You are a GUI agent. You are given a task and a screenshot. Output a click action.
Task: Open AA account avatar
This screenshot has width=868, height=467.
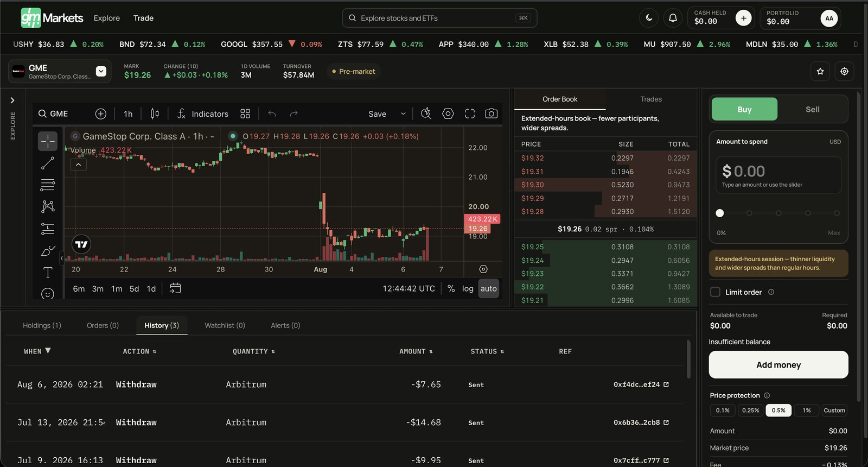(x=829, y=18)
